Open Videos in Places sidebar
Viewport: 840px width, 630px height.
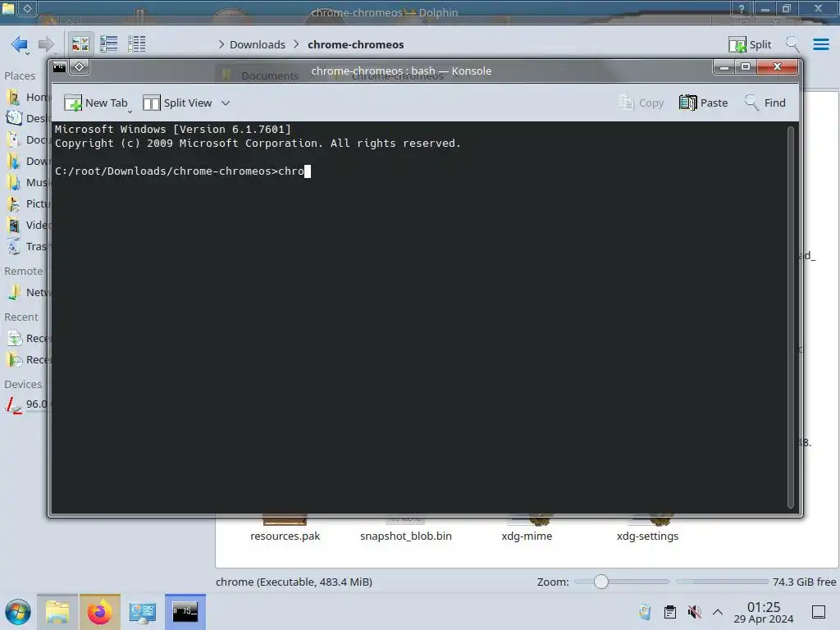coord(27,226)
